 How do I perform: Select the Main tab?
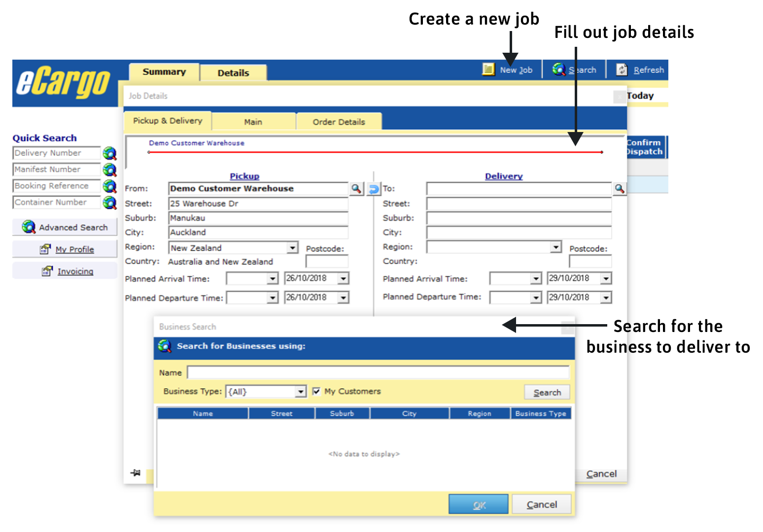[x=253, y=122]
